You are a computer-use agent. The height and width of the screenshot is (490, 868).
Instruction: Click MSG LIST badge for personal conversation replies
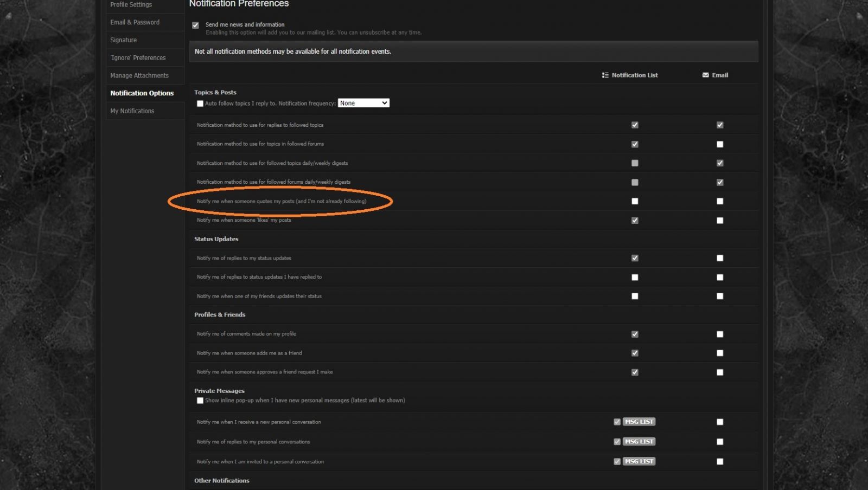tap(639, 442)
